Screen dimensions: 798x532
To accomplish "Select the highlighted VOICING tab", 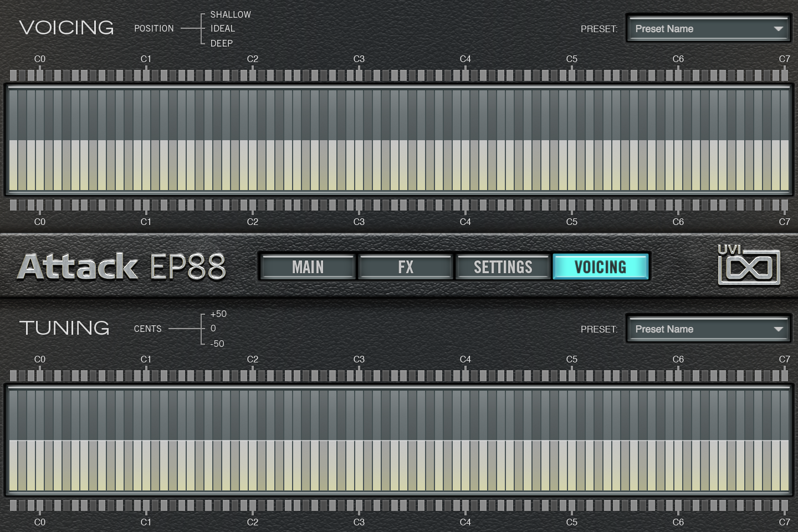I will [x=601, y=267].
